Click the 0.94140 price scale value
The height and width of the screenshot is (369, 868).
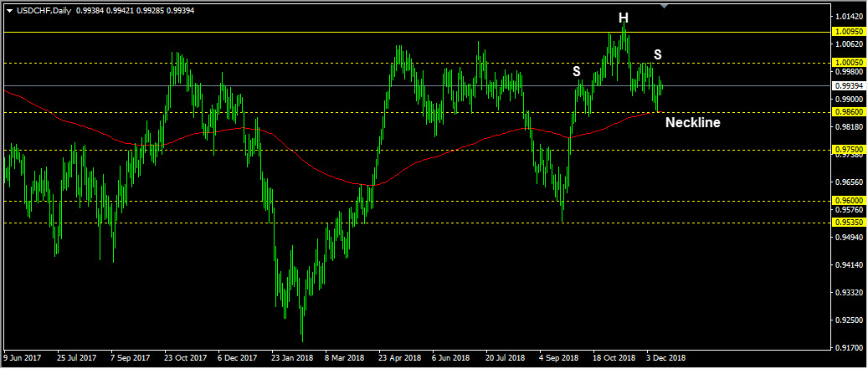(848, 265)
